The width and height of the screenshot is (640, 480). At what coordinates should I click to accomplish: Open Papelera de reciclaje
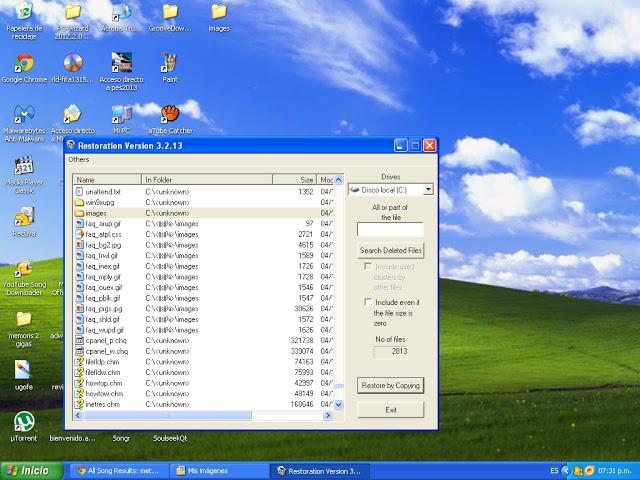pyautogui.click(x=23, y=13)
